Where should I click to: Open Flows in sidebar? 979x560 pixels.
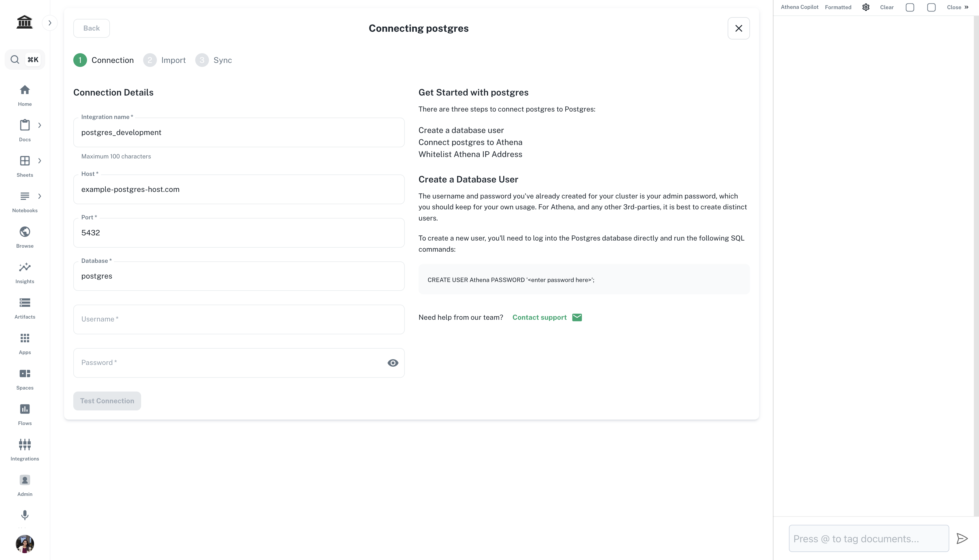click(25, 415)
